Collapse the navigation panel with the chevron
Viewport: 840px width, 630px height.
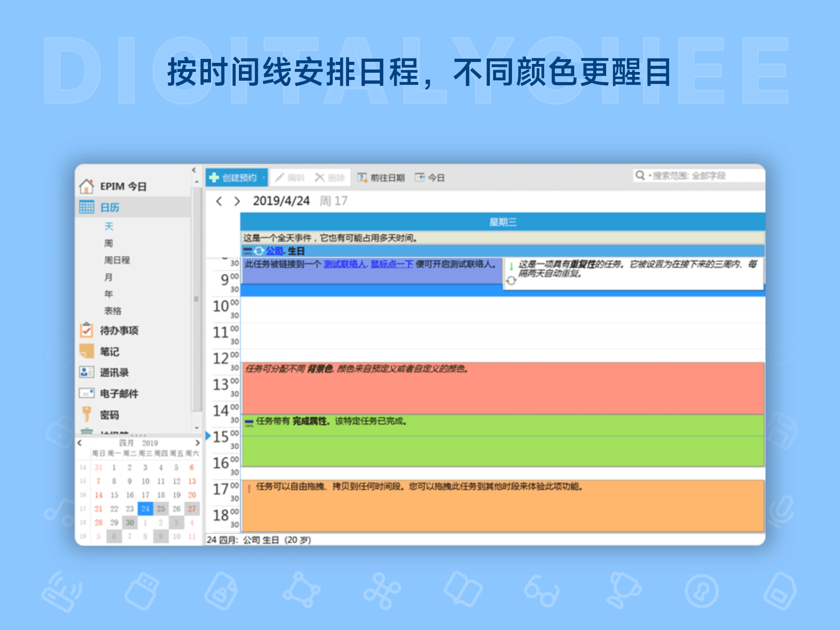click(x=195, y=170)
